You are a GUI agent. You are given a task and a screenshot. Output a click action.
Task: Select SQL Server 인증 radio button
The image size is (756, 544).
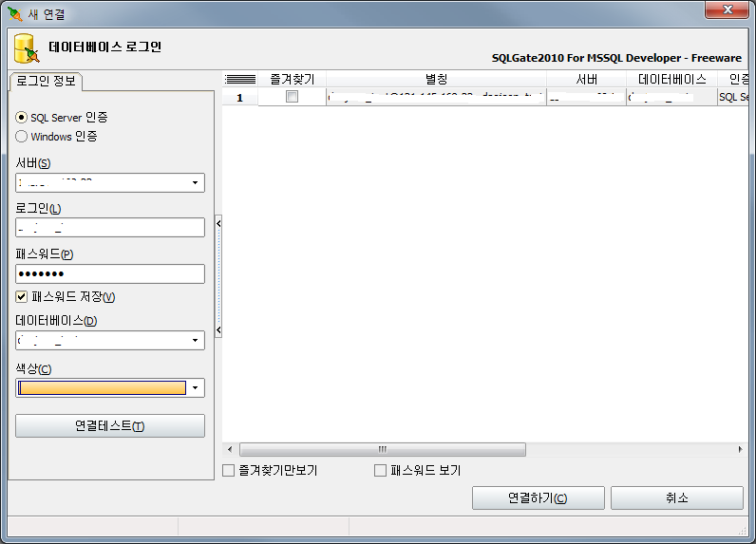21,117
